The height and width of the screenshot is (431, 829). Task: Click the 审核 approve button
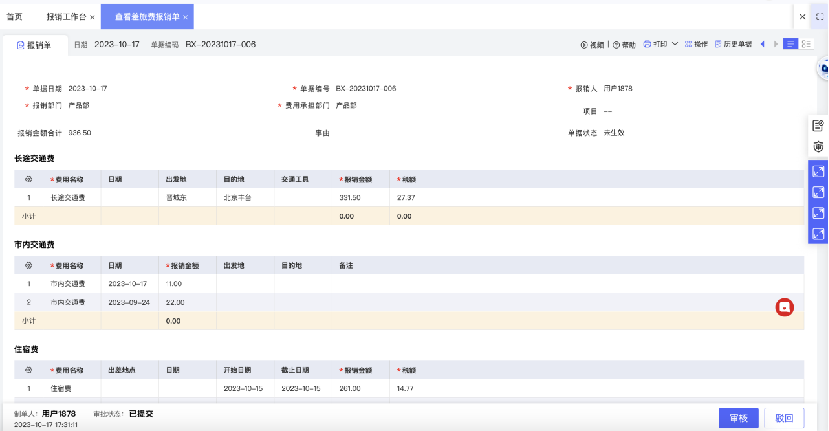point(739,418)
